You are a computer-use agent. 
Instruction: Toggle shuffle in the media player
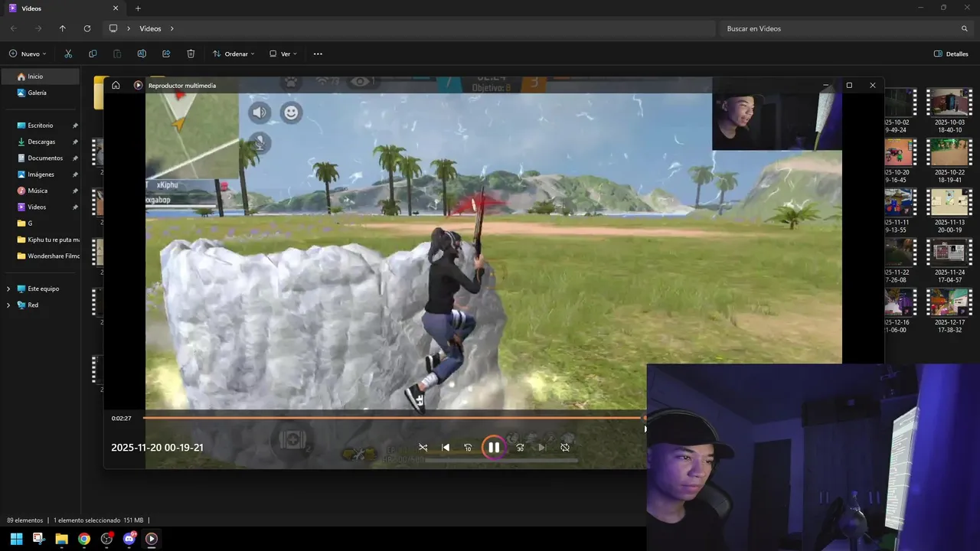(x=423, y=448)
